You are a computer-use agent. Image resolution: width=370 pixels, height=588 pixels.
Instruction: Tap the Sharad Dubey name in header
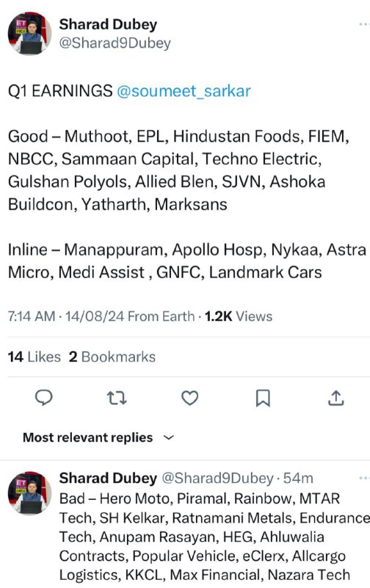point(108,24)
